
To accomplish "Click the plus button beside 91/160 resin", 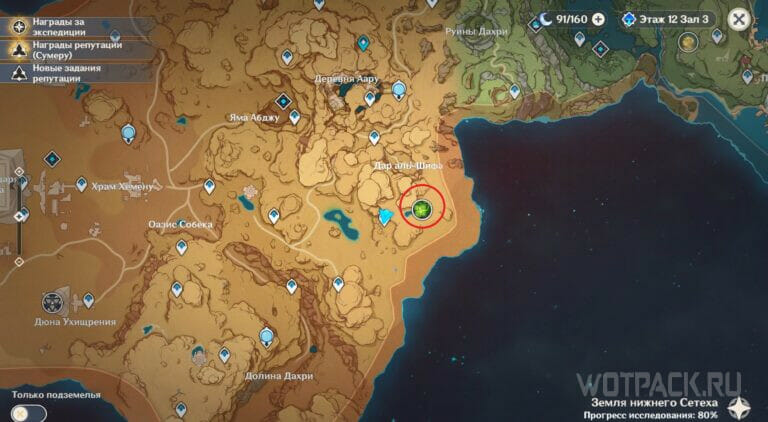I will tap(598, 20).
